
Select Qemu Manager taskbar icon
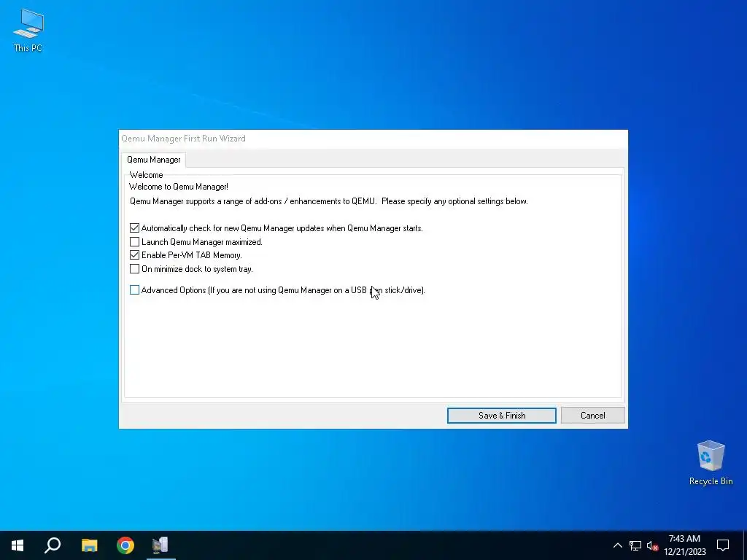click(160, 545)
